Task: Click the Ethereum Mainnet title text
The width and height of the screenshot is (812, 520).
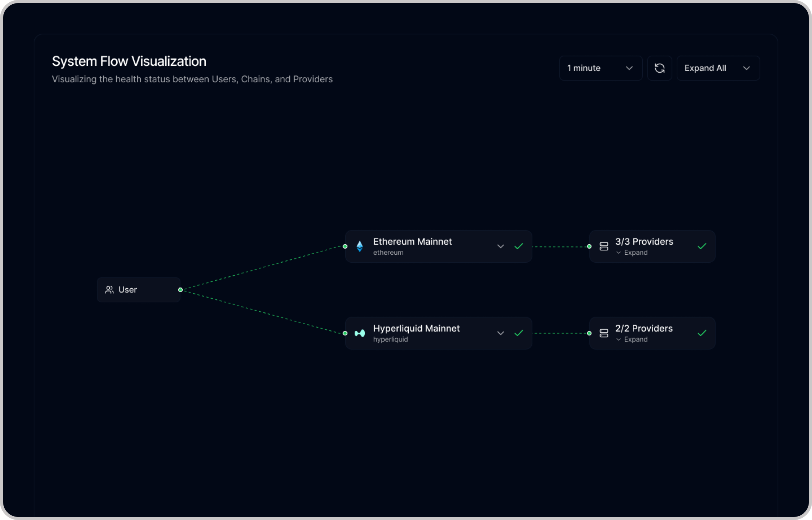Action: click(x=412, y=242)
